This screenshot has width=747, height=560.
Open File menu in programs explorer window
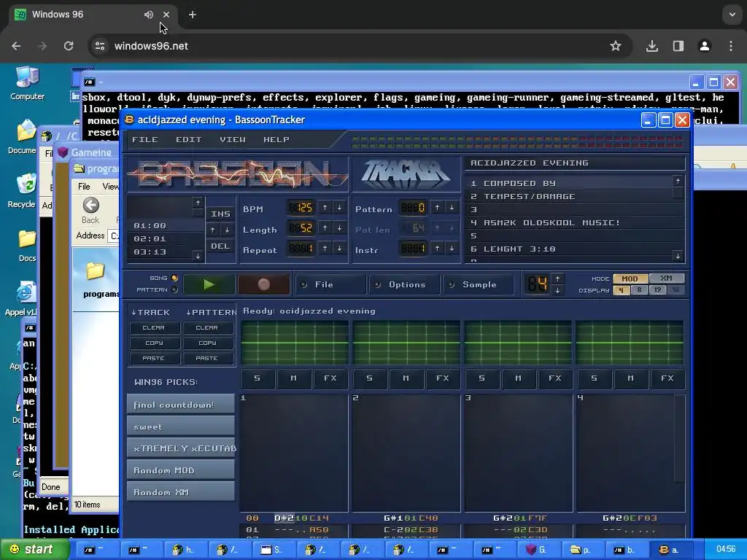(x=84, y=186)
